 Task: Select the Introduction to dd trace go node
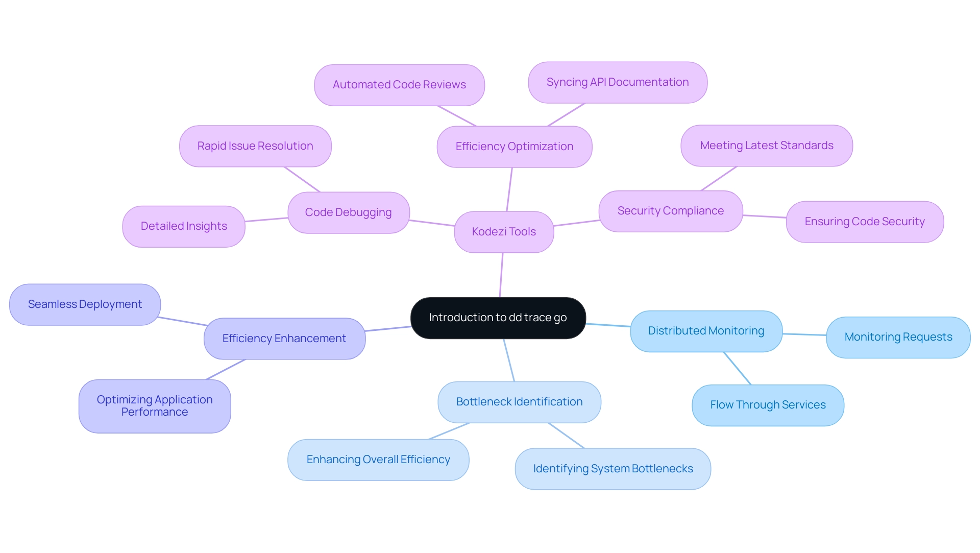click(x=496, y=317)
